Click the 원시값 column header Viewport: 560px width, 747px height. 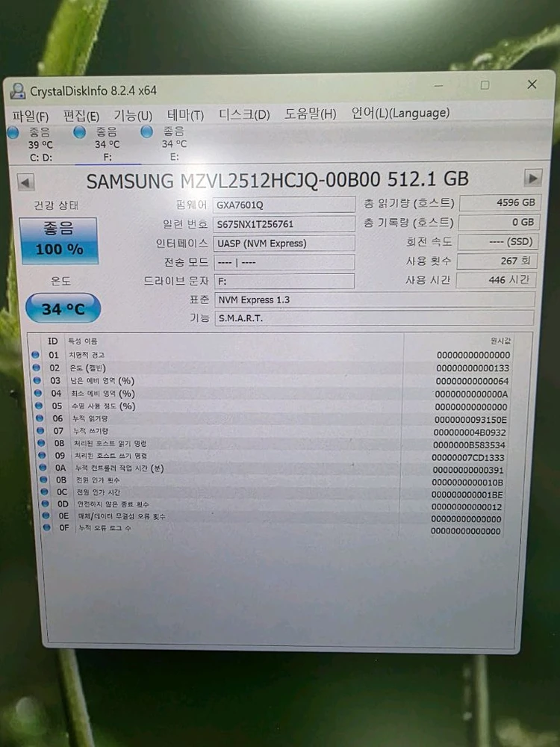pyautogui.click(x=500, y=341)
